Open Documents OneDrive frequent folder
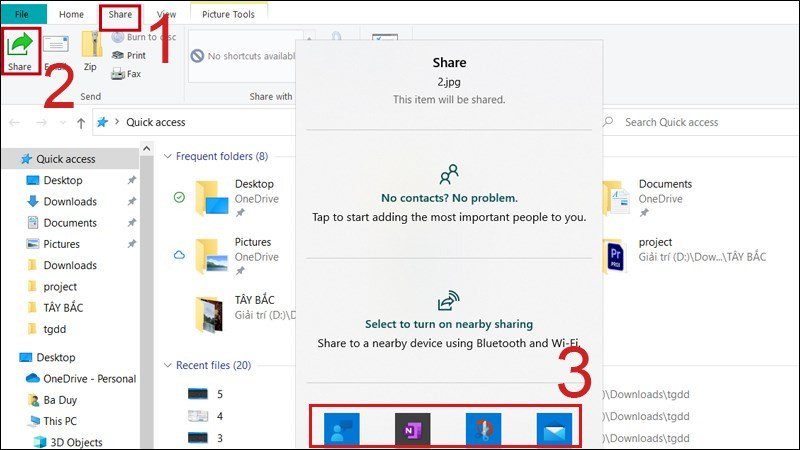 pos(647,198)
